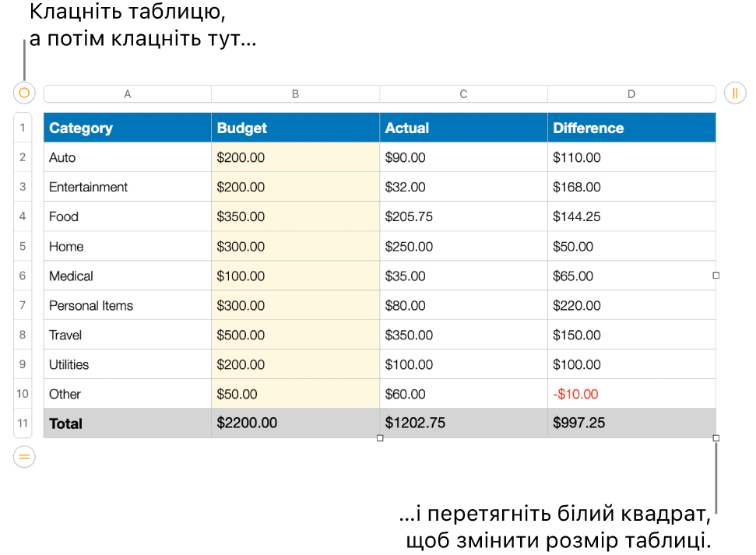
Task: Select row 4 header
Action: [23, 216]
